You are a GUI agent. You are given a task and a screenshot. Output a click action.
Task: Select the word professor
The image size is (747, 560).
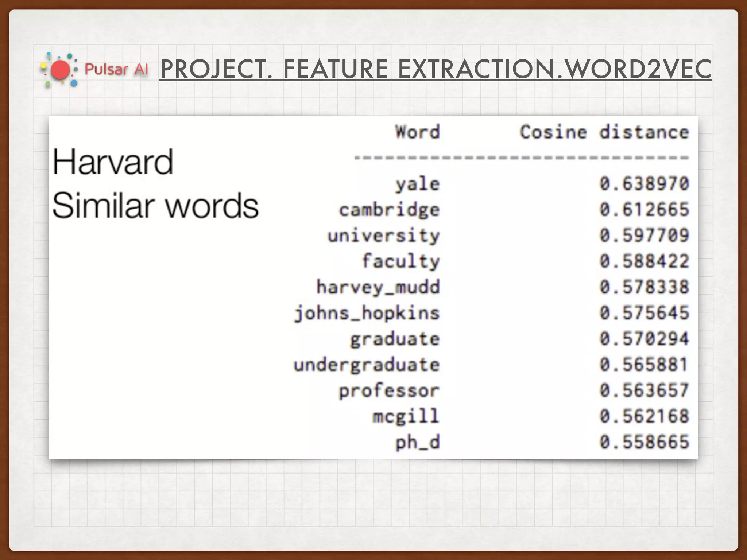click(x=389, y=391)
